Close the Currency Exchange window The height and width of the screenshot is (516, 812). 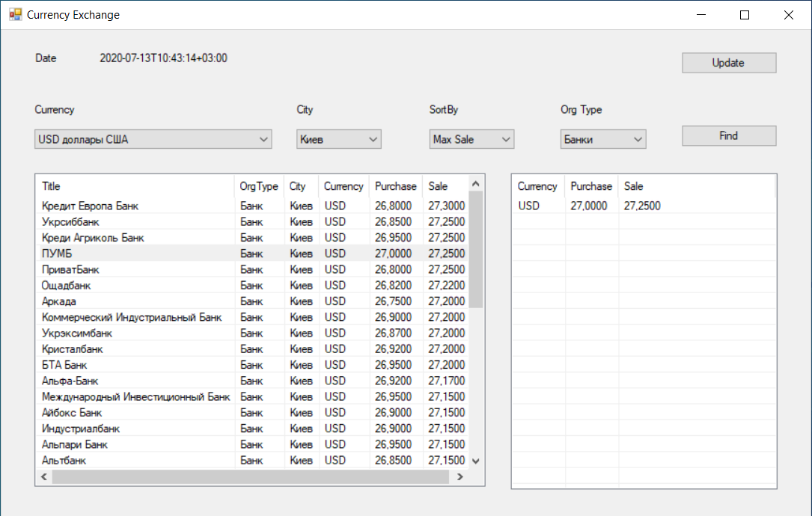[789, 14]
